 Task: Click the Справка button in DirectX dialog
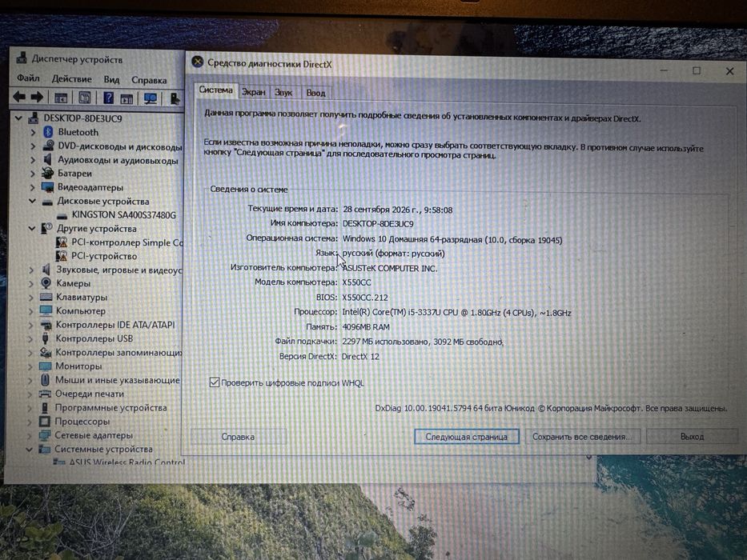238,437
